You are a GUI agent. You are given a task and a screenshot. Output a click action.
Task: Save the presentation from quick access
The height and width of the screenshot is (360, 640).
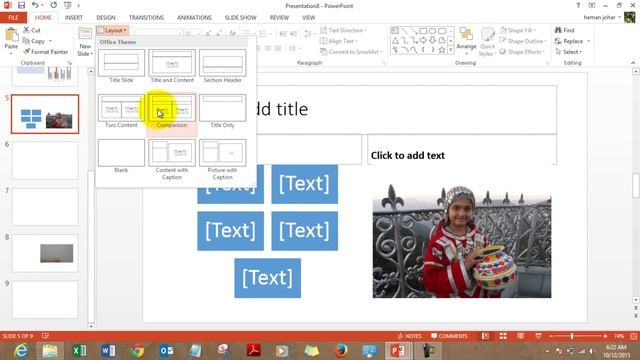21,5
